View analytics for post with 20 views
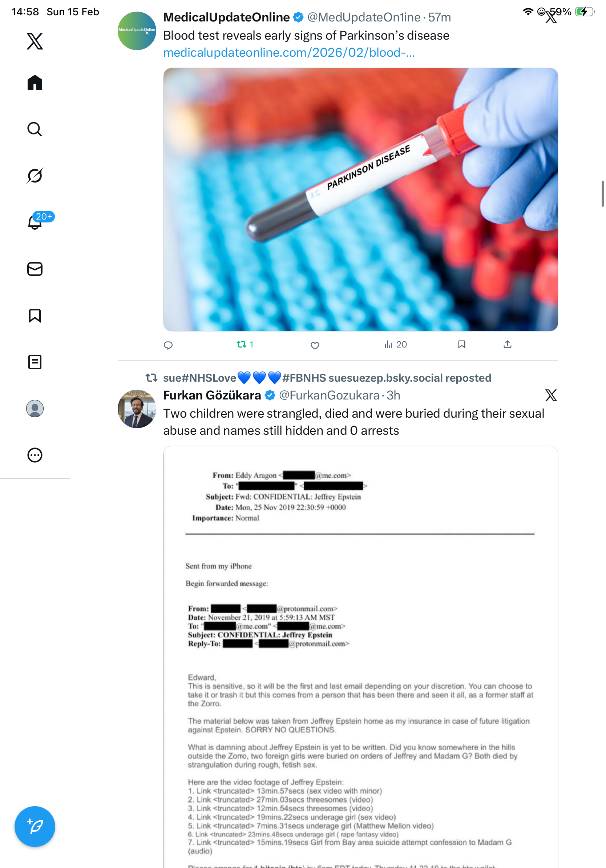606x868 pixels. tap(395, 344)
